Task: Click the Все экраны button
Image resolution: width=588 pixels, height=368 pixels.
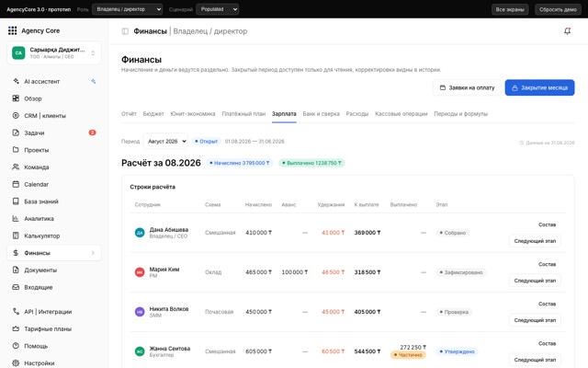Action: click(x=510, y=9)
